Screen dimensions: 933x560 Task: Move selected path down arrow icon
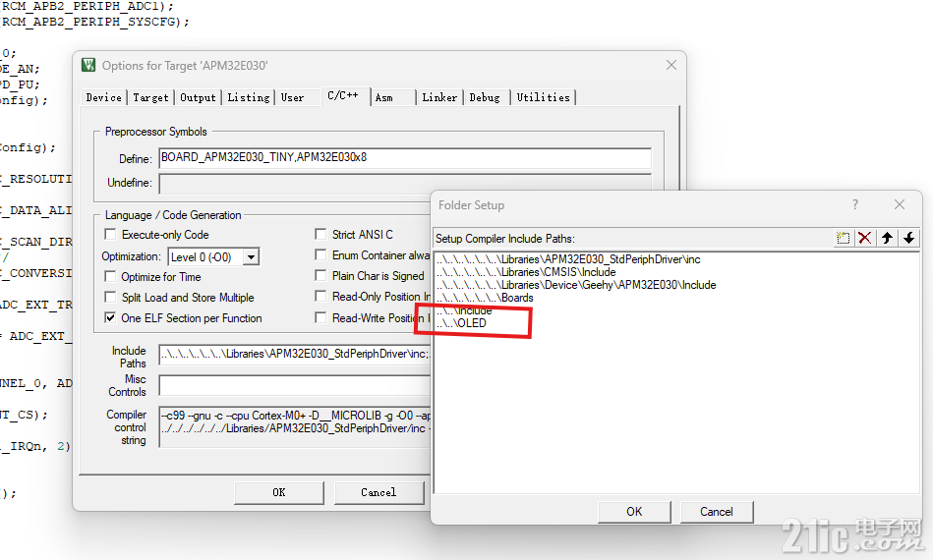(908, 239)
